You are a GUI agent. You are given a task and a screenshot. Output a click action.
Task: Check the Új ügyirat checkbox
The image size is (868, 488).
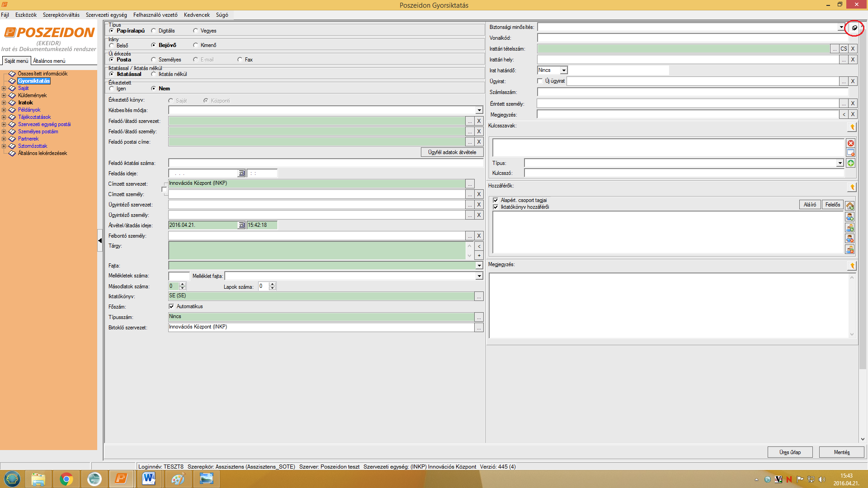click(540, 81)
